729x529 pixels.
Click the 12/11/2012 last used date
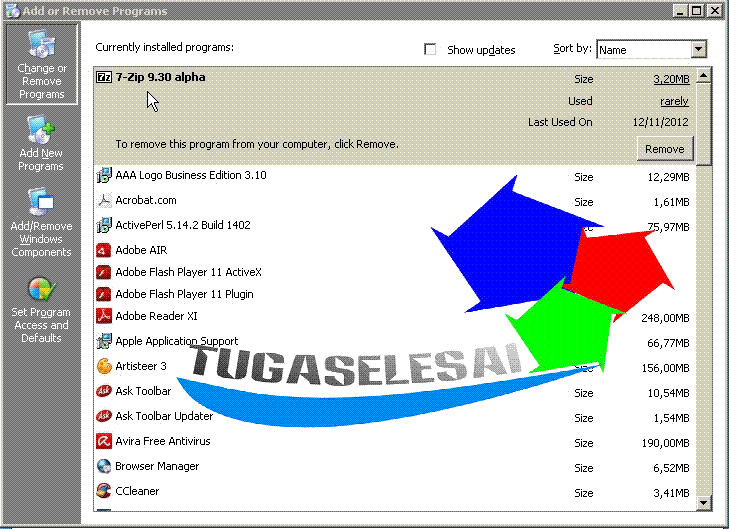[660, 122]
